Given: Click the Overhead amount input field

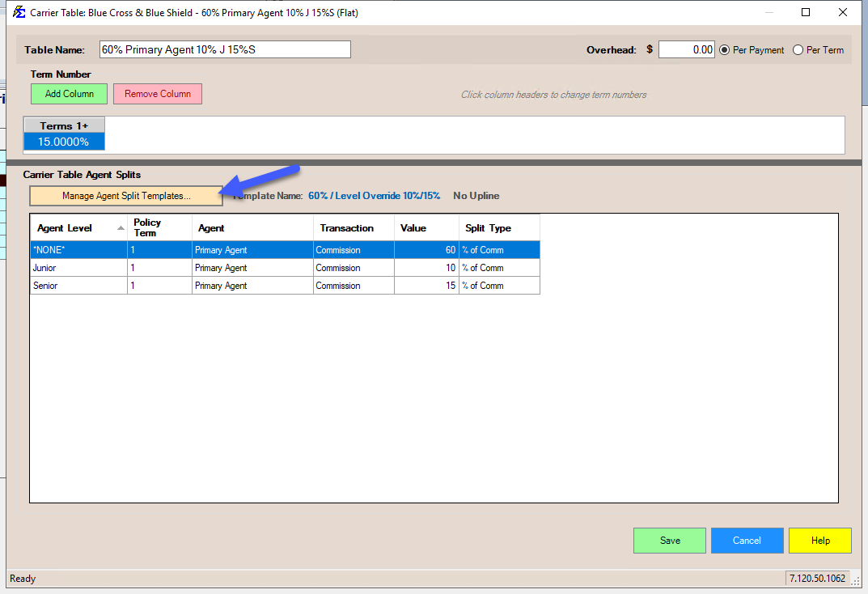Looking at the screenshot, I should point(686,50).
